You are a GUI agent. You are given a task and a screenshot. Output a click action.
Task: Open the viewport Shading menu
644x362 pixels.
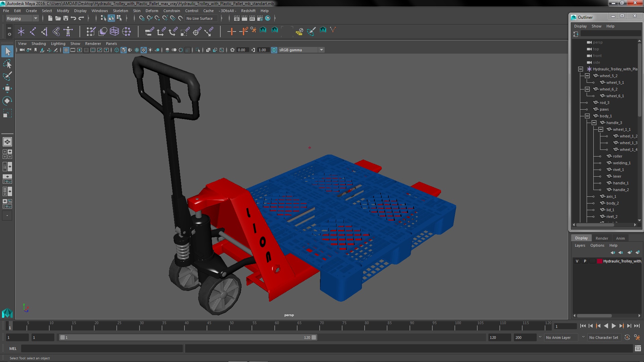39,44
